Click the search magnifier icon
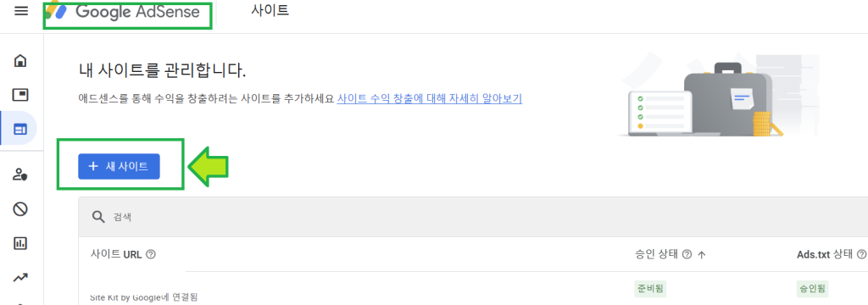This screenshot has height=305, width=868. point(98,217)
